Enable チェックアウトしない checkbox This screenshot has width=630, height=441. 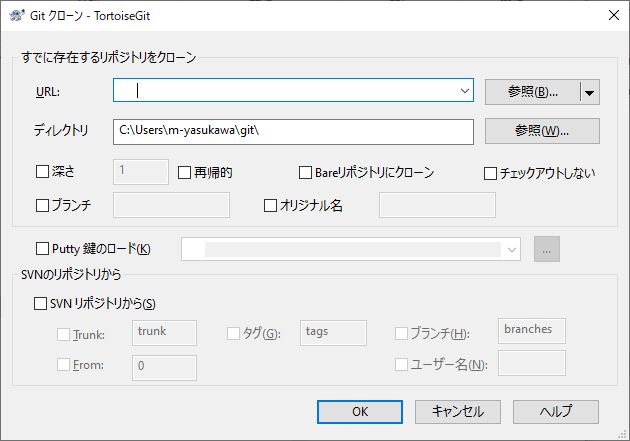tap(490, 174)
